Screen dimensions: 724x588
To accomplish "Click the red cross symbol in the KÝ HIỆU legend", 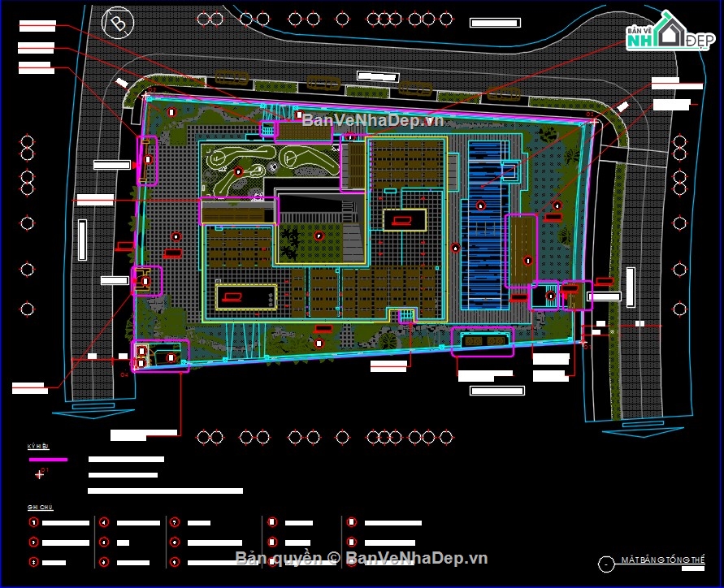I will pyautogui.click(x=39, y=474).
